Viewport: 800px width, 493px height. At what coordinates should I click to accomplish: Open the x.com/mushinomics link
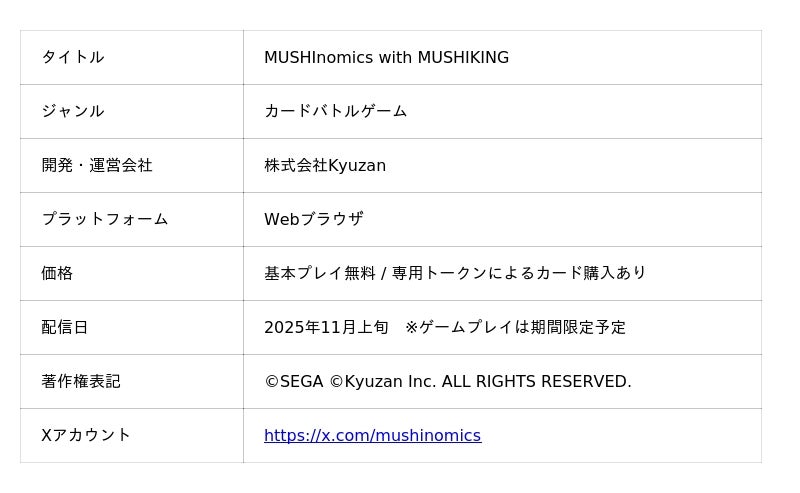372,436
